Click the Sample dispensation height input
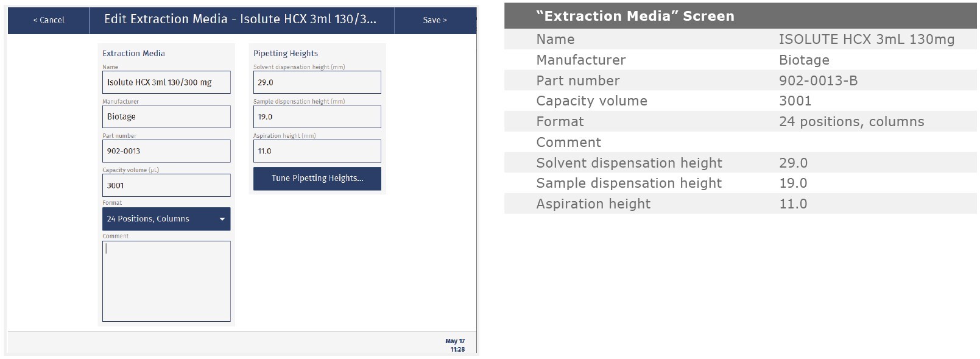The height and width of the screenshot is (359, 980). (317, 116)
